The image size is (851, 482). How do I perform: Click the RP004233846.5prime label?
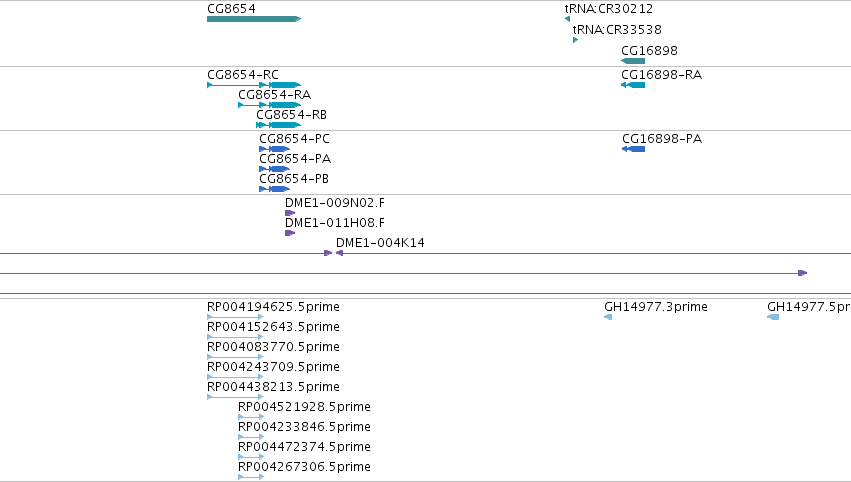click(x=304, y=427)
